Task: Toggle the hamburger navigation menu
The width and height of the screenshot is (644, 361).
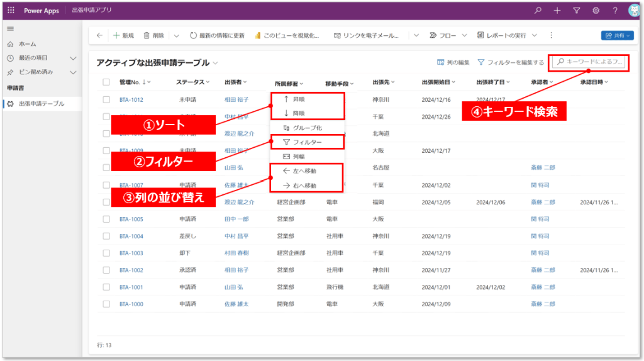Action: [10, 29]
